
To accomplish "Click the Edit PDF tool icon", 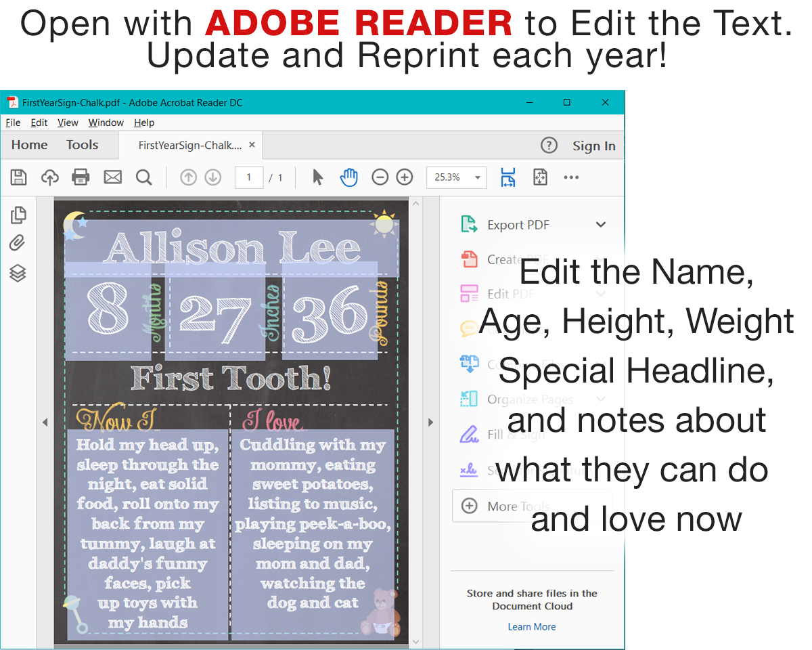I will click(x=469, y=294).
